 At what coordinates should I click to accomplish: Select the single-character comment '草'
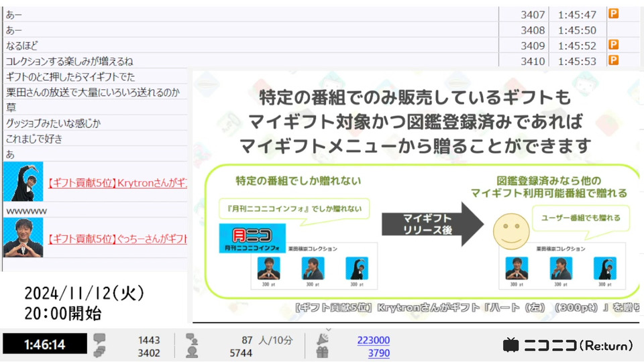pos(11,107)
